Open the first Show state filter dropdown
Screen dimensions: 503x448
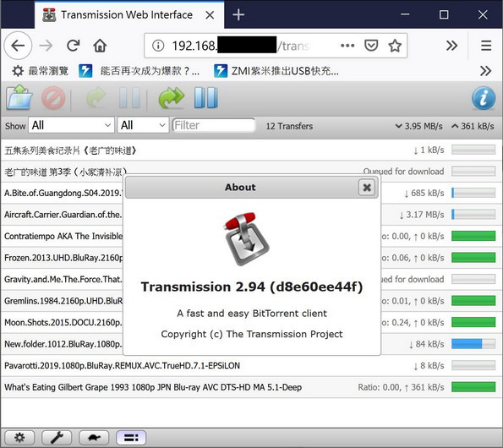[x=71, y=125]
